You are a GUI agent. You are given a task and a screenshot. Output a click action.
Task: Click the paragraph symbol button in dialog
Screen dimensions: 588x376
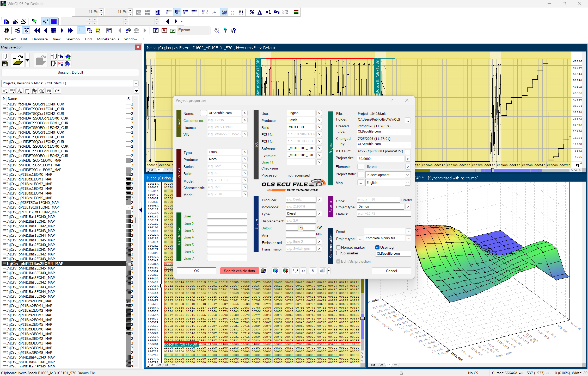point(313,271)
